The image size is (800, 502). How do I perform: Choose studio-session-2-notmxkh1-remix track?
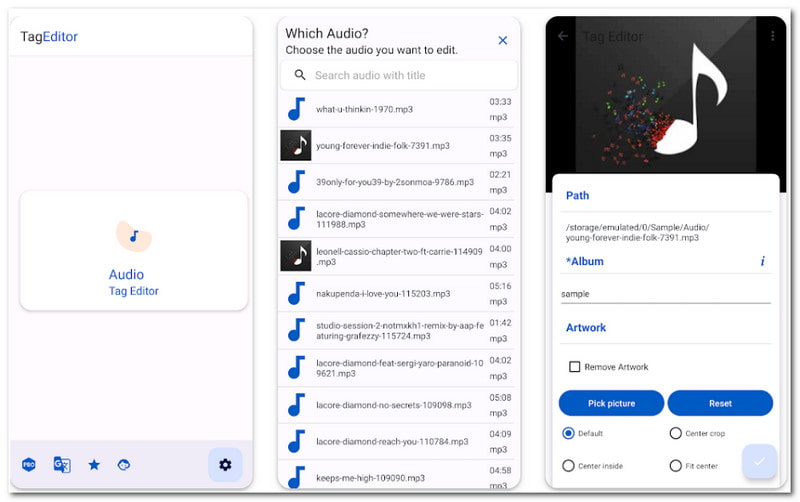coord(396,331)
